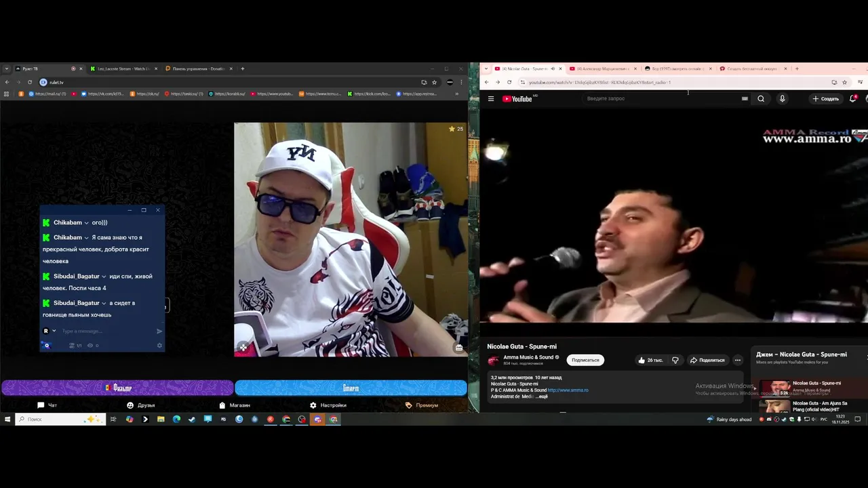868x488 pixels.
Task: Open the kick.com bookmark
Action: pyautogui.click(x=370, y=94)
